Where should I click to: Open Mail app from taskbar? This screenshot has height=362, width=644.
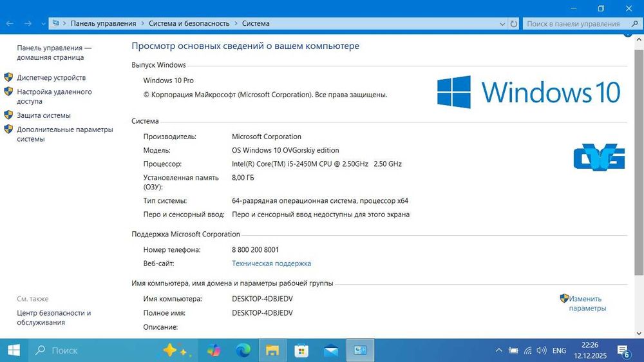[x=330, y=350]
